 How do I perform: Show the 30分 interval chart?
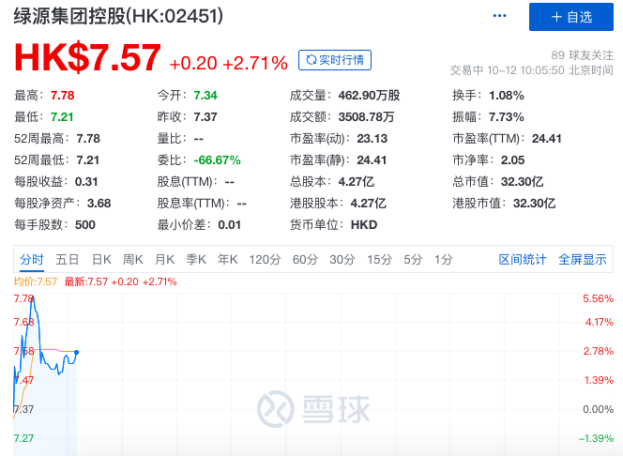point(342,260)
